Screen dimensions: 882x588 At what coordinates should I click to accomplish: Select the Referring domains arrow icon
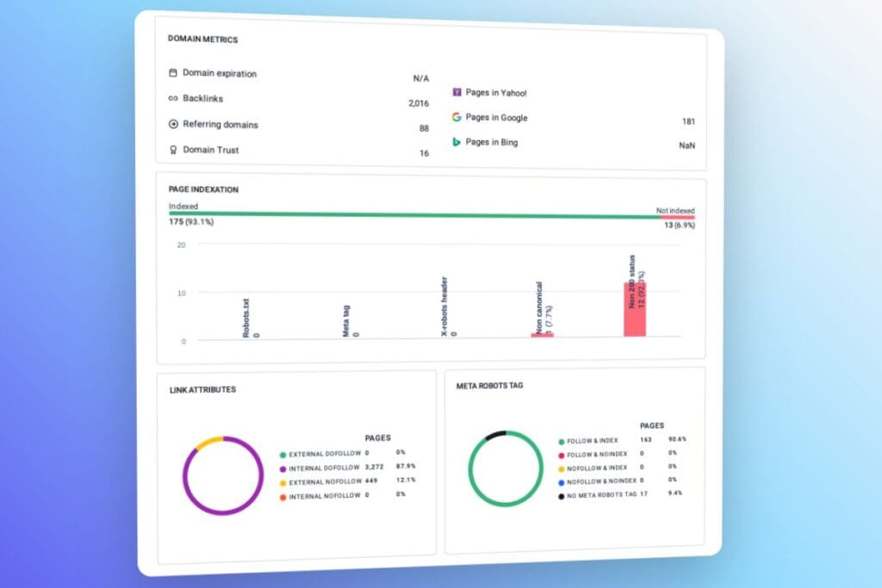173,124
